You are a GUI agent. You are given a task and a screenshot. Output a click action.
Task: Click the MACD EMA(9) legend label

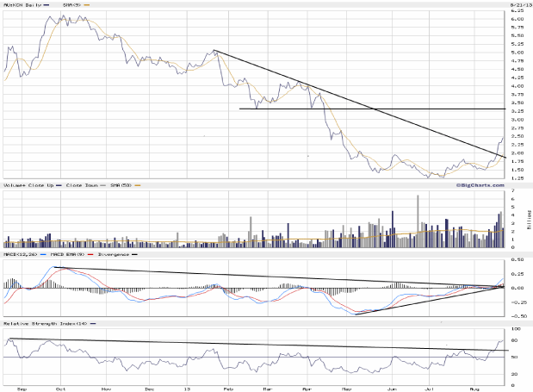coord(62,255)
